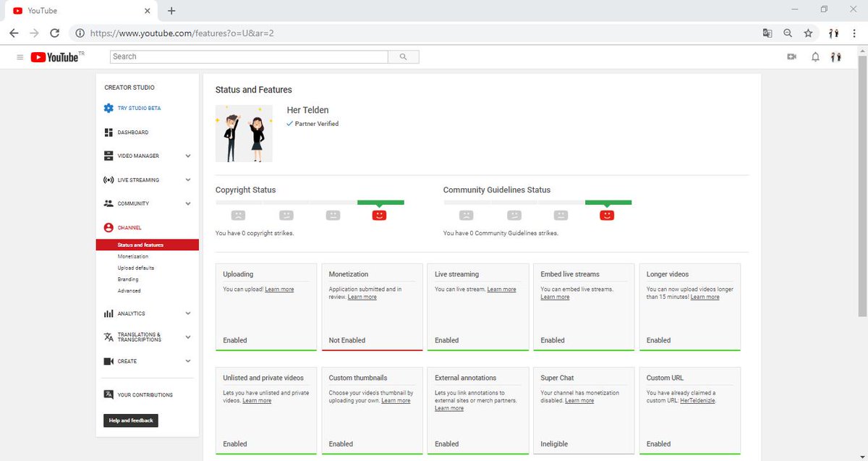
Task: Click the Help and feedback button
Action: tap(131, 420)
